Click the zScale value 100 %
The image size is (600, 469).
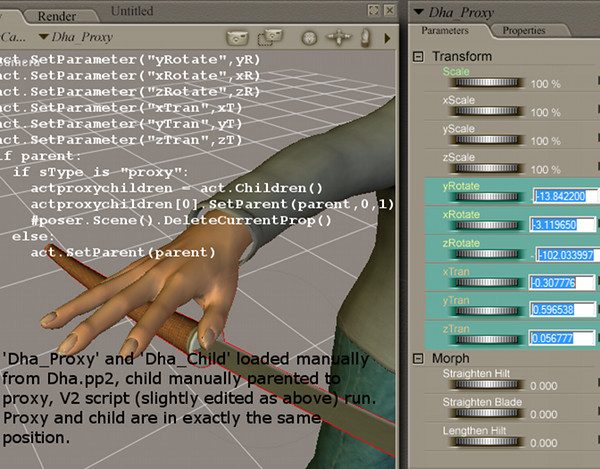(x=546, y=170)
